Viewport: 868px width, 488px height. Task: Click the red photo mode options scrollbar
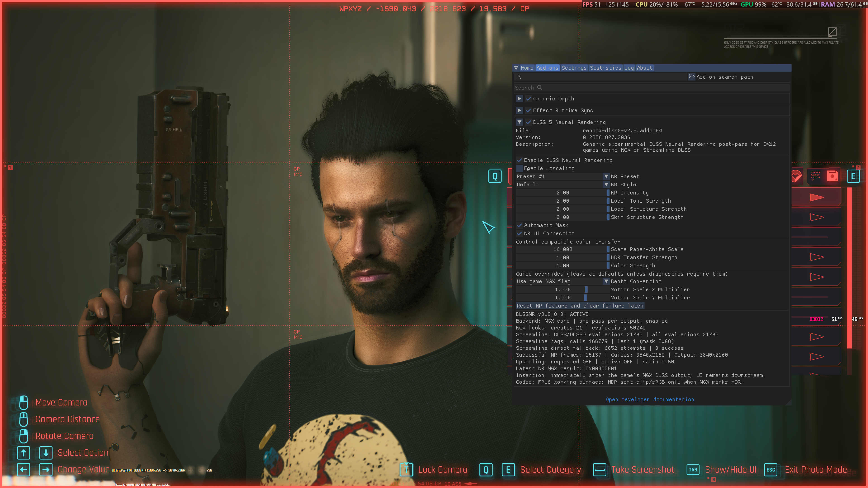pos(849,268)
